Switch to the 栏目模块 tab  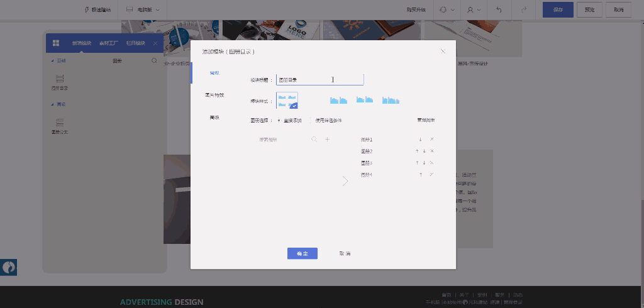point(136,43)
